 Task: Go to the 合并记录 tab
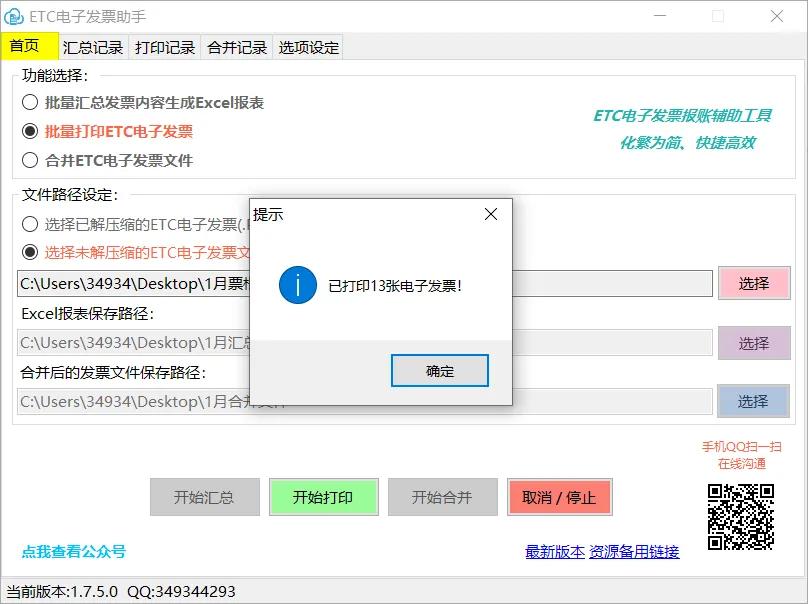(237, 47)
